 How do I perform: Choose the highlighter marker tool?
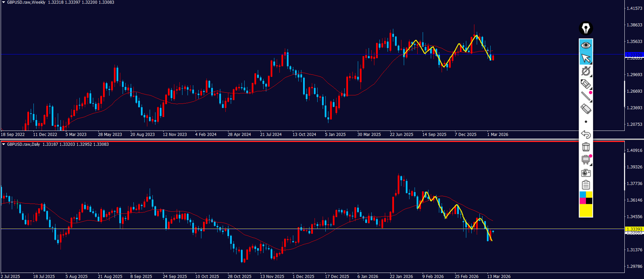pyautogui.click(x=586, y=84)
